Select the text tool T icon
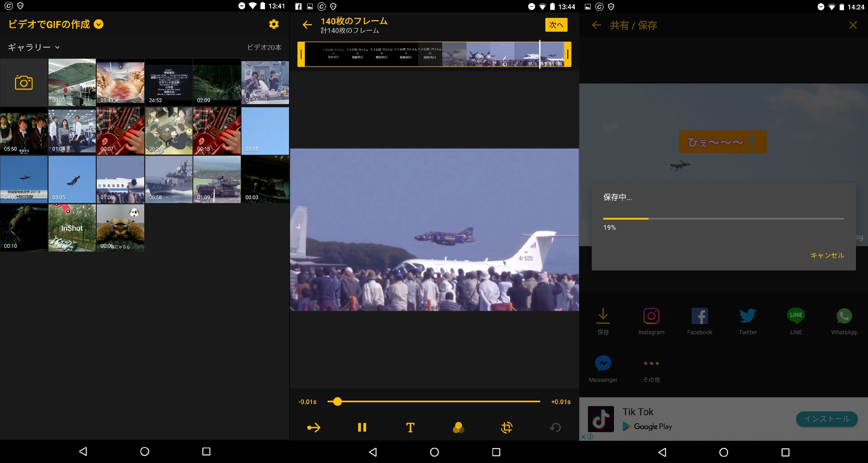Image resolution: width=868 pixels, height=463 pixels. click(410, 427)
